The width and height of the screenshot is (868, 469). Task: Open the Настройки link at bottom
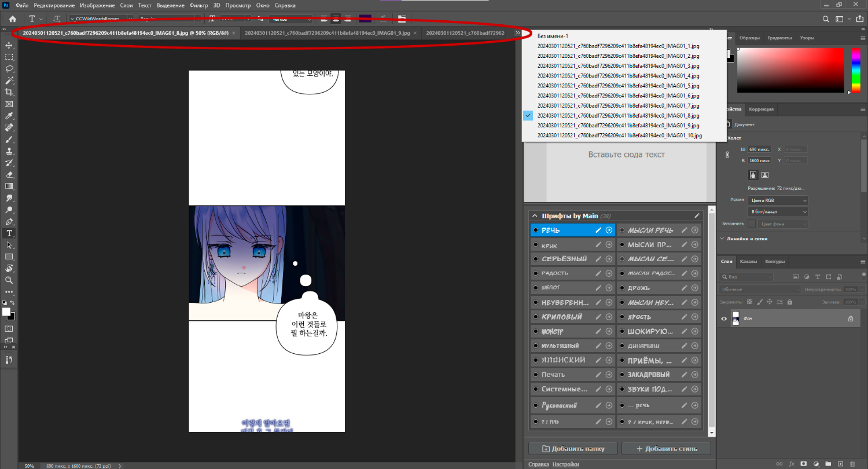click(565, 464)
